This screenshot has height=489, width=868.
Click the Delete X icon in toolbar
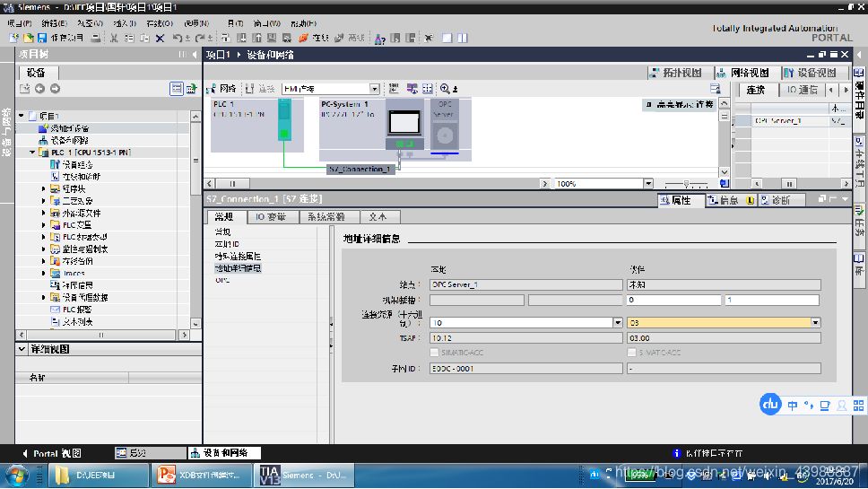[x=160, y=39]
